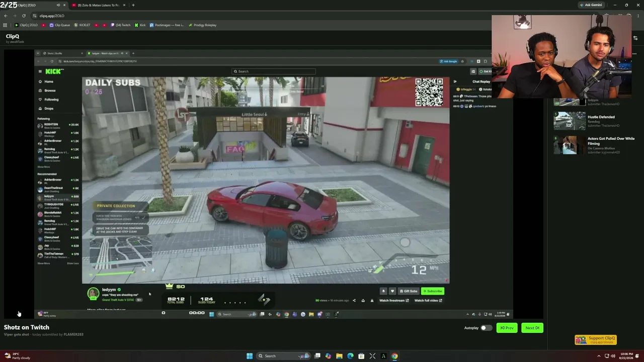Viewport: 644px width, 362px height.
Task: Open ROSHTEIN channel in Following list
Action: click(58, 126)
